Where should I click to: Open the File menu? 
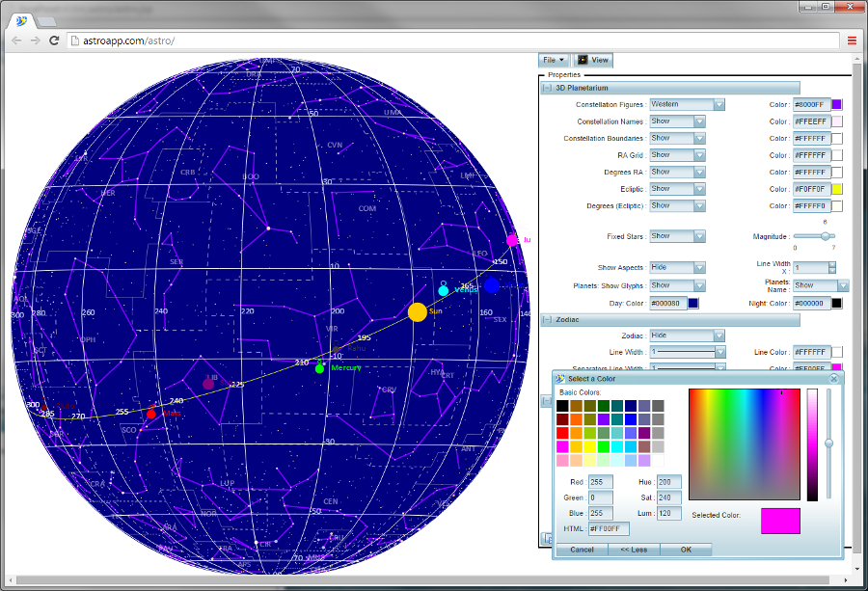point(554,60)
